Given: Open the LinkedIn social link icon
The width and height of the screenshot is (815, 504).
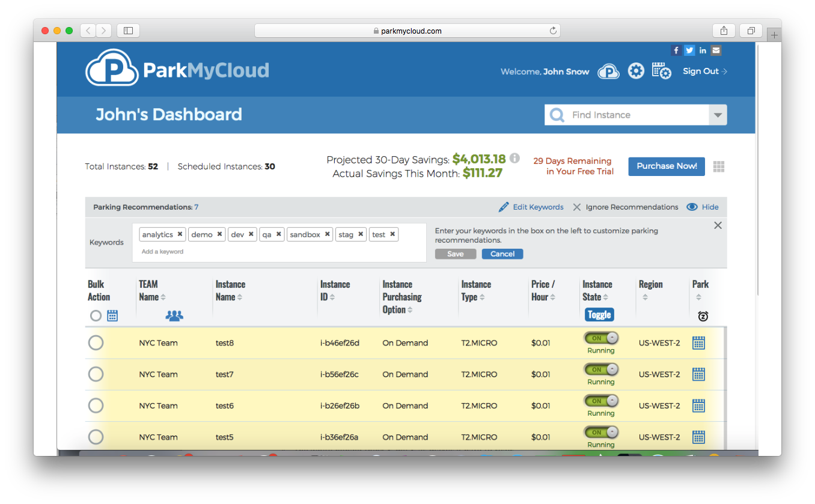Looking at the screenshot, I should pos(703,50).
